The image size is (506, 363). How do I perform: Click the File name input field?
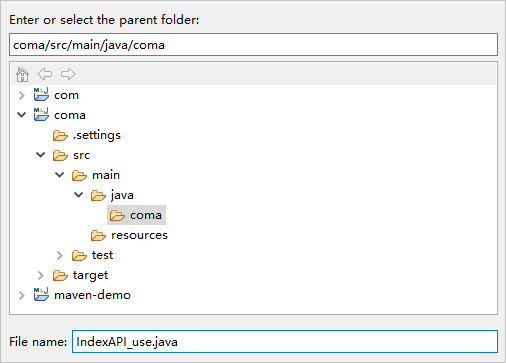tap(285, 342)
